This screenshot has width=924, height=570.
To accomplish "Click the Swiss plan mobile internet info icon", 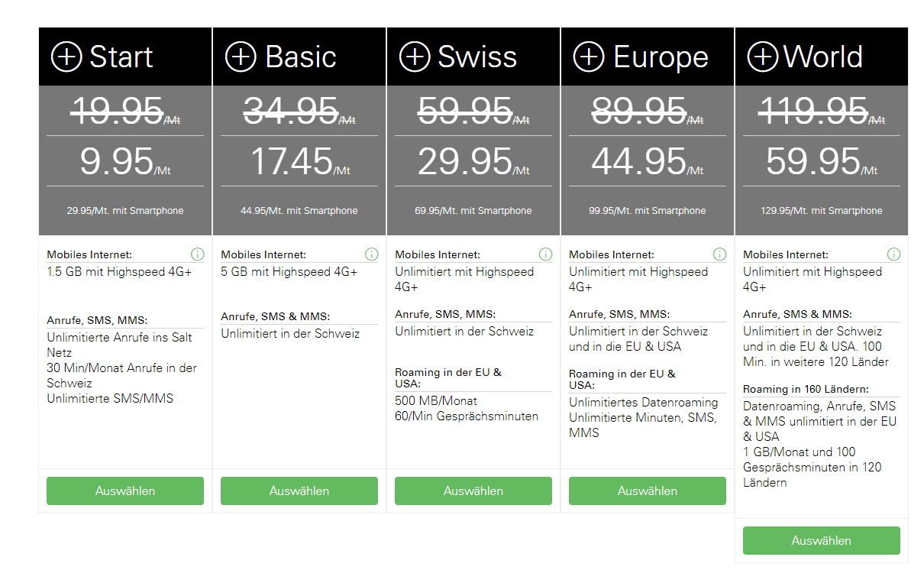I will (x=545, y=254).
